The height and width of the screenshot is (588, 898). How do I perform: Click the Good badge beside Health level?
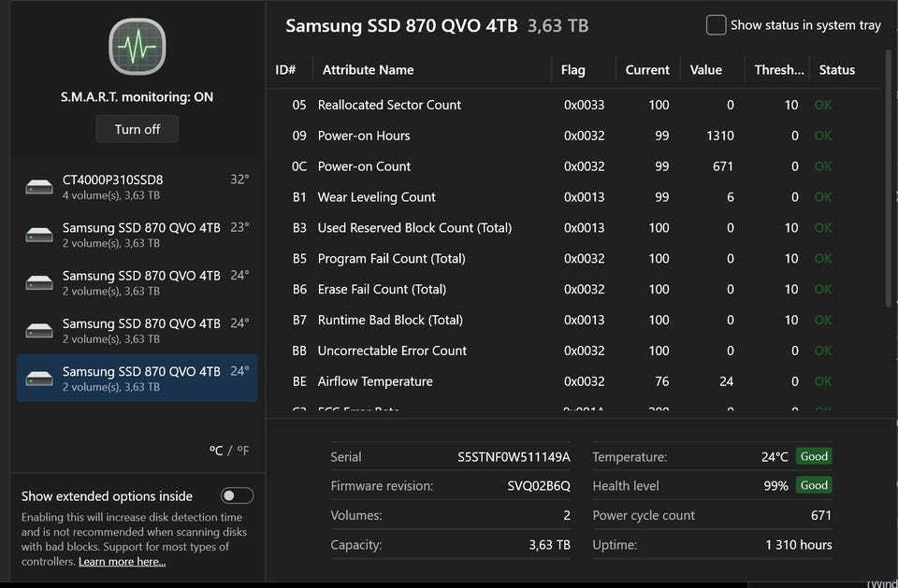[814, 485]
